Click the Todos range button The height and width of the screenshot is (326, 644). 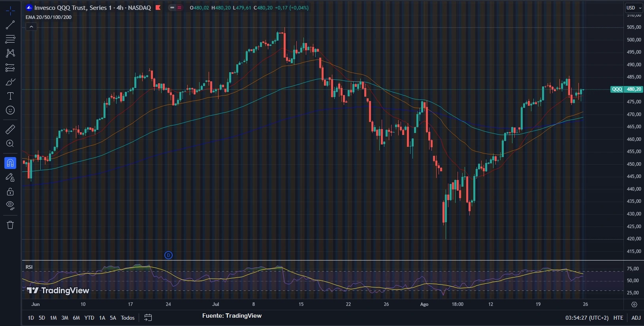click(x=128, y=318)
